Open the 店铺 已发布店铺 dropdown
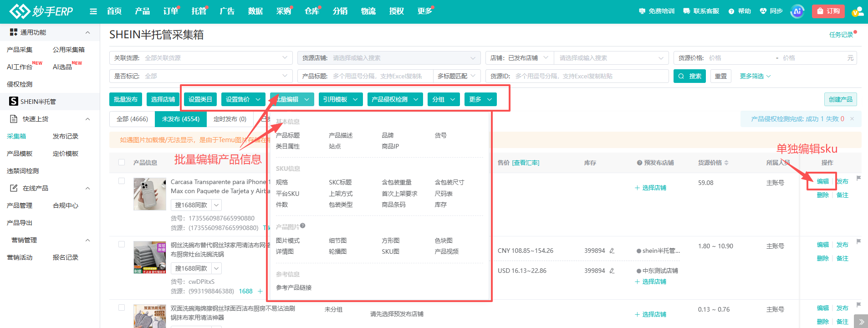The width and height of the screenshot is (868, 328). (520, 58)
